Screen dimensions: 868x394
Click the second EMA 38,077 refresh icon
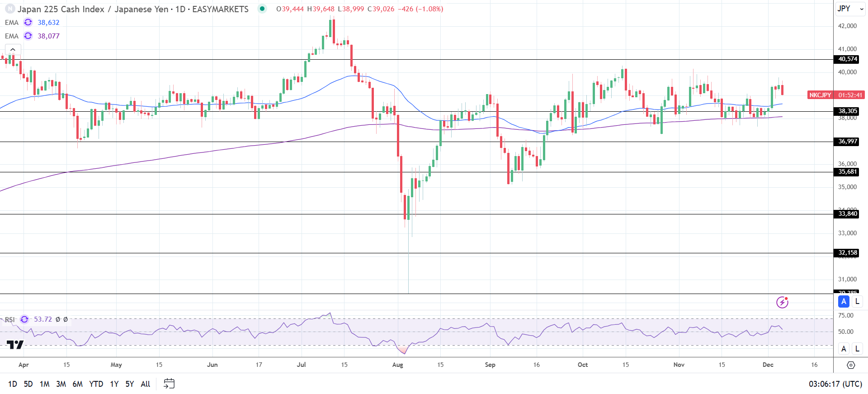28,36
